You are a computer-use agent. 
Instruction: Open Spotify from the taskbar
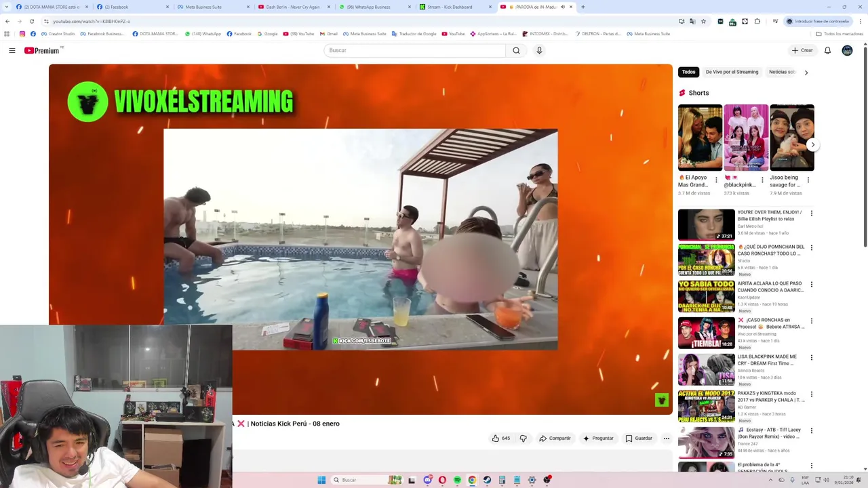457,480
